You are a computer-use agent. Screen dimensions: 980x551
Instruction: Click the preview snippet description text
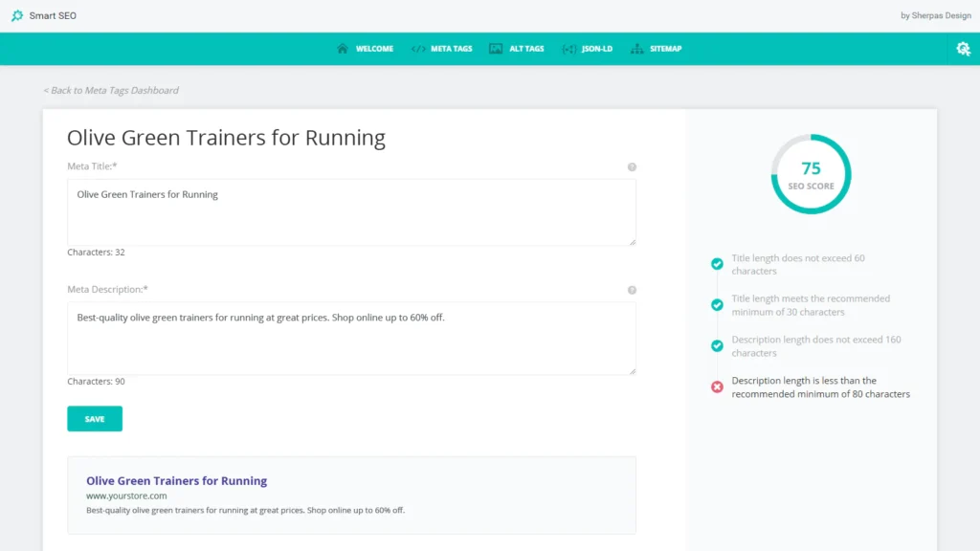point(246,511)
